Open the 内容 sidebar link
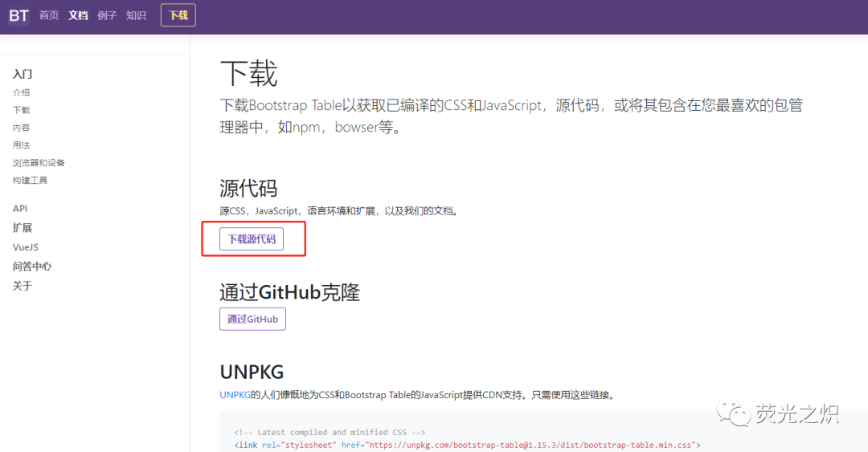This screenshot has width=868, height=452. point(22,128)
